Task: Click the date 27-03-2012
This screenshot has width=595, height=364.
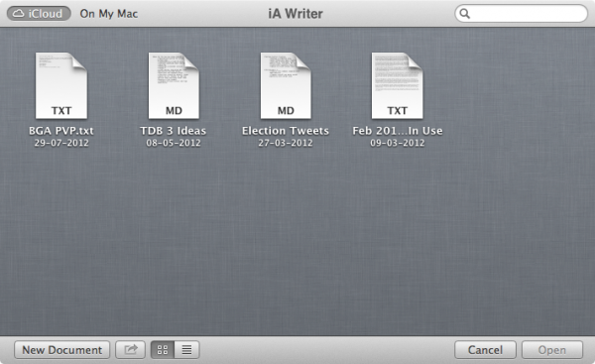Action: point(286,143)
